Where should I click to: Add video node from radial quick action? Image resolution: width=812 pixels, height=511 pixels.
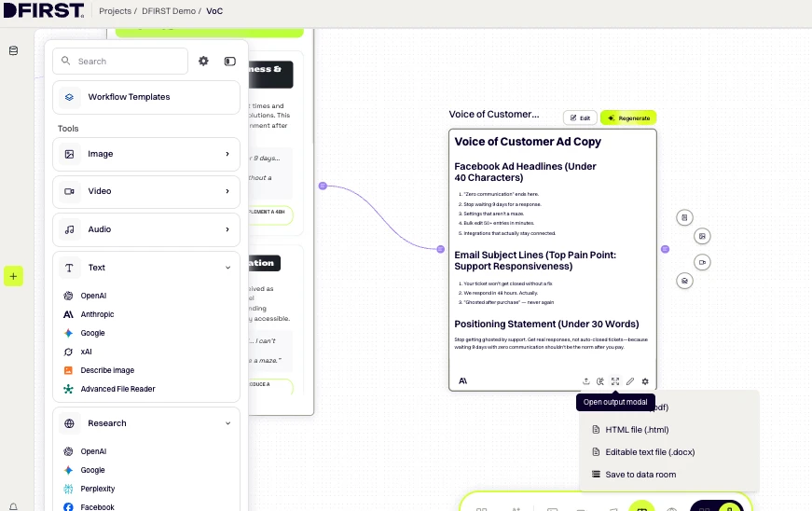tap(702, 262)
